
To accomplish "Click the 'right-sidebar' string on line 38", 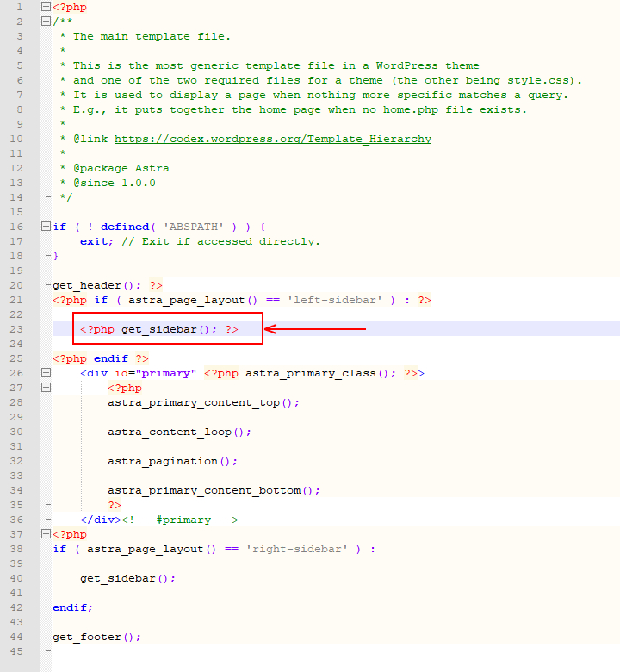I will 297,549.
